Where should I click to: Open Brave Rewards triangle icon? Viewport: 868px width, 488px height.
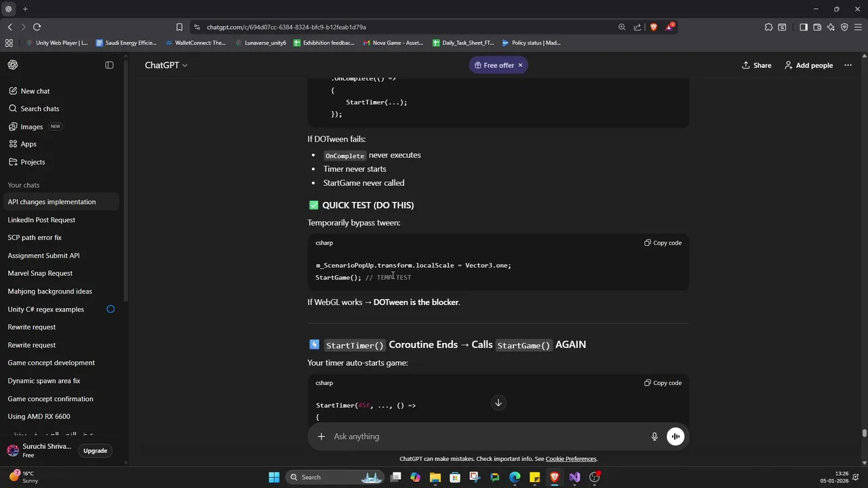point(670,27)
